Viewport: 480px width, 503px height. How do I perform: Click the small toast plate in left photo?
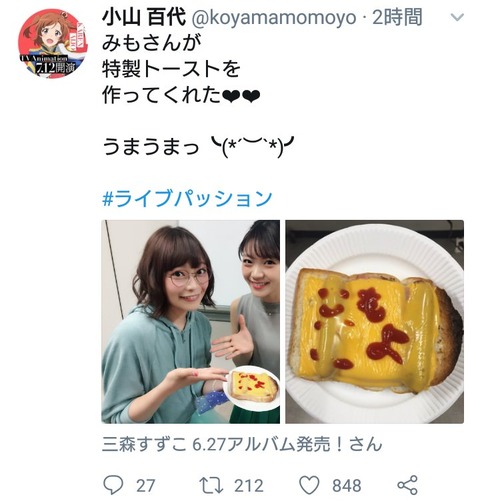click(x=252, y=388)
